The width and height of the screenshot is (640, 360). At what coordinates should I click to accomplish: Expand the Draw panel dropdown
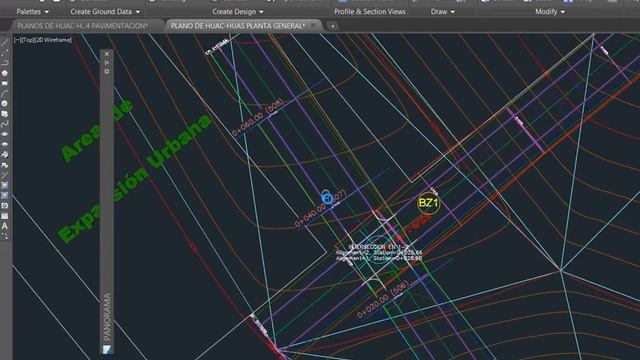(x=442, y=12)
